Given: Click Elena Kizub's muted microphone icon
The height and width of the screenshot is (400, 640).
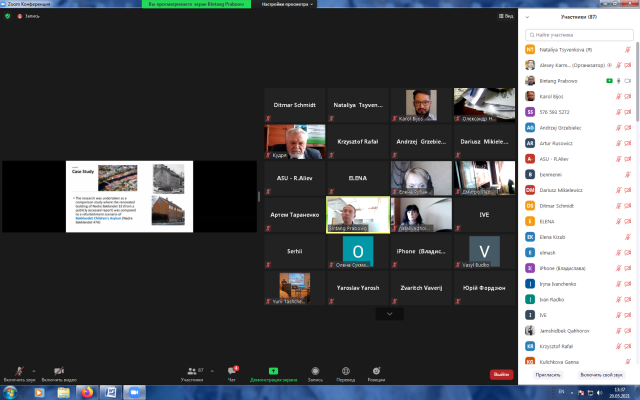Looking at the screenshot, I should (x=628, y=237).
